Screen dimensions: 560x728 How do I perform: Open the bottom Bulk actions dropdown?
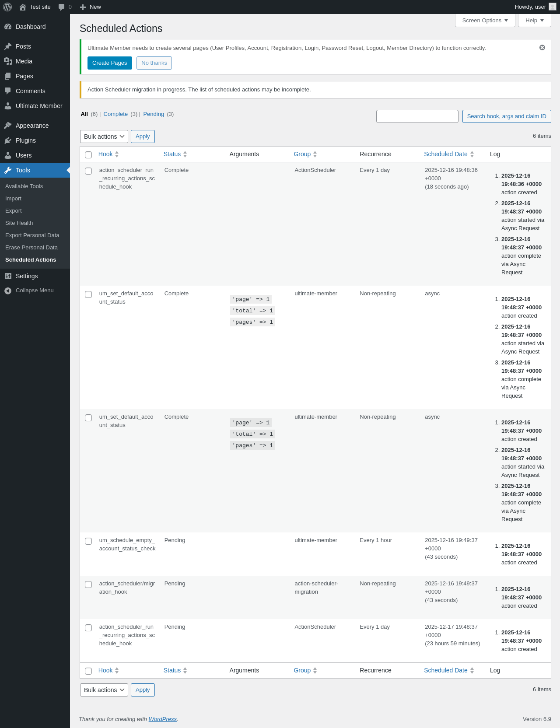[104, 690]
